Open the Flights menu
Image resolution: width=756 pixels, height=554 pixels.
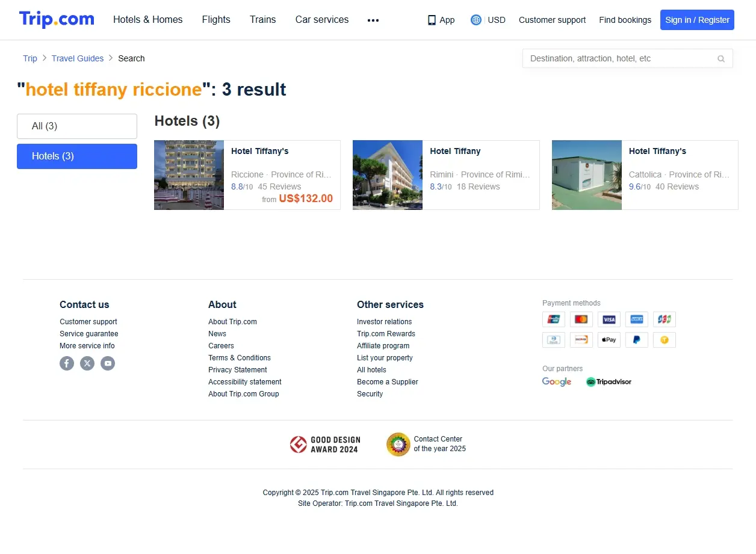[x=216, y=20]
